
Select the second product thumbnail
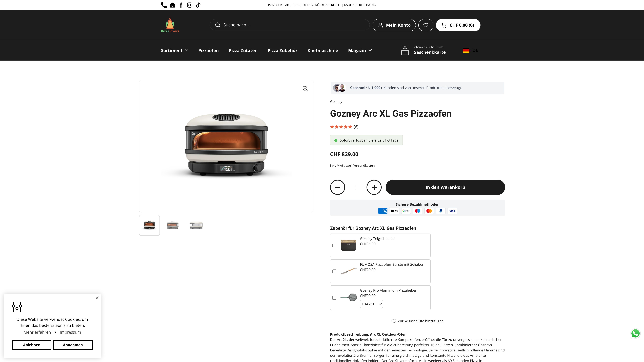(172, 225)
